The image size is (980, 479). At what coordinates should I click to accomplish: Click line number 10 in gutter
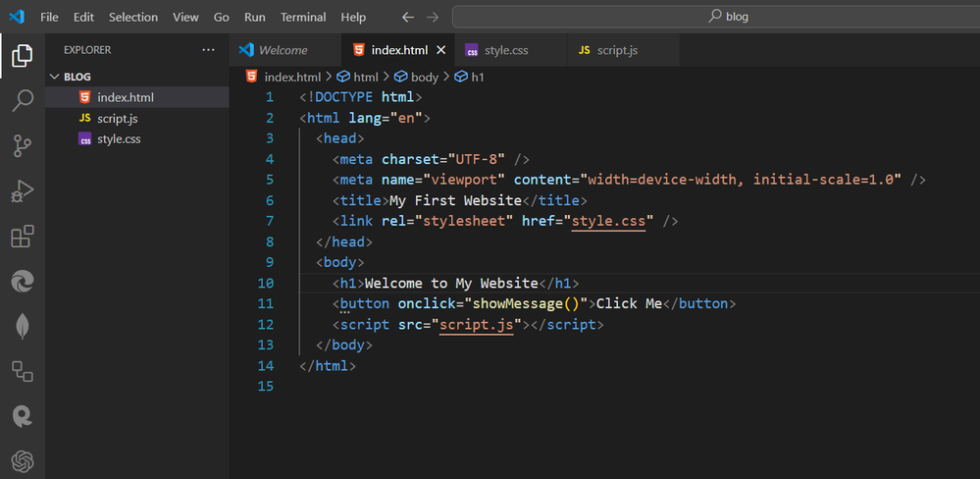(266, 284)
